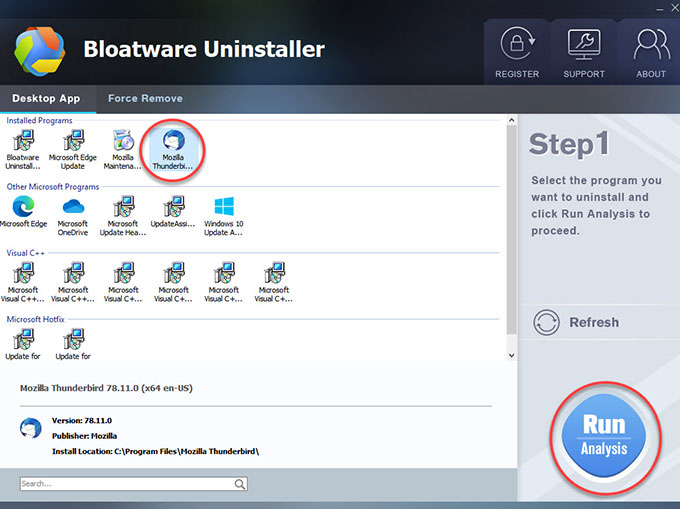Select Microsoft Update Hea... program
This screenshot has width=680, height=509.
(123, 216)
